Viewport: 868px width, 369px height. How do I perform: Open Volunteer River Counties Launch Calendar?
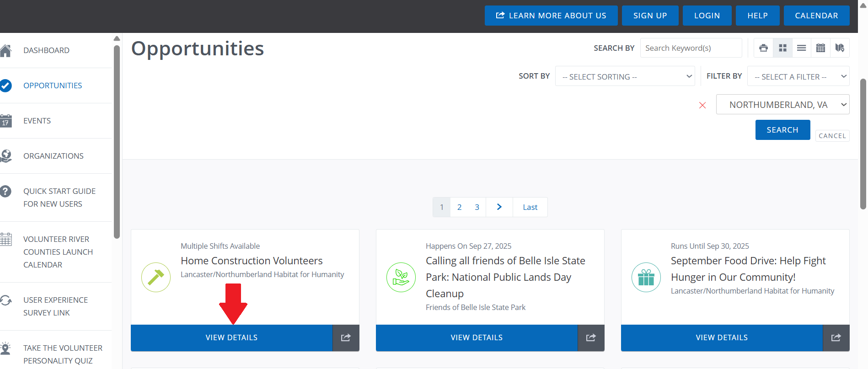58,252
